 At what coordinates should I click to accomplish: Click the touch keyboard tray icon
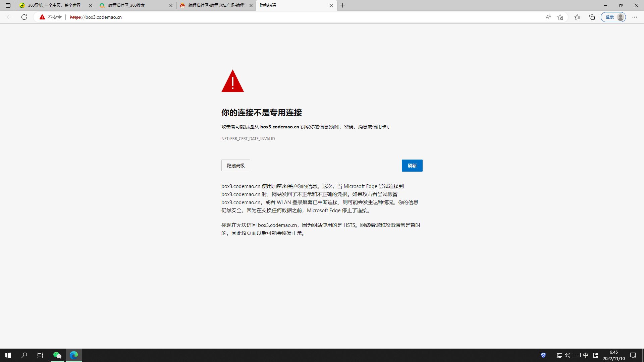(x=577, y=355)
